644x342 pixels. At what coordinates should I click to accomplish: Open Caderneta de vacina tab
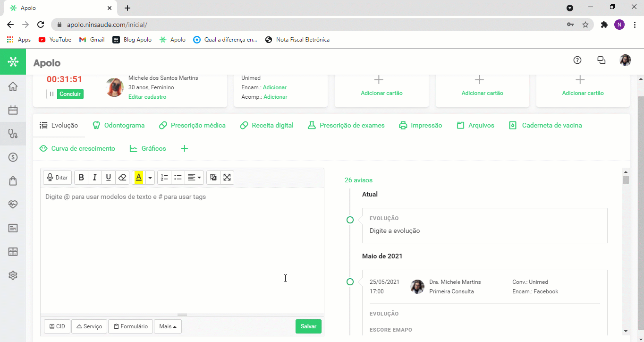(x=545, y=125)
